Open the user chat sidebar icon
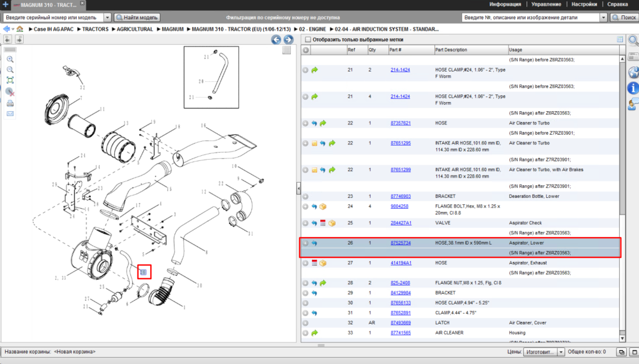This screenshot has height=364, width=639. [x=633, y=104]
